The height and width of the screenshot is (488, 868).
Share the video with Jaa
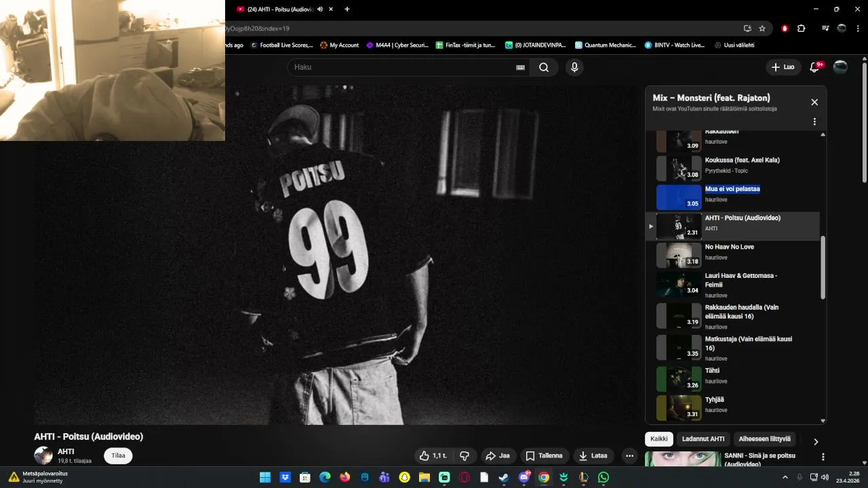pos(498,455)
